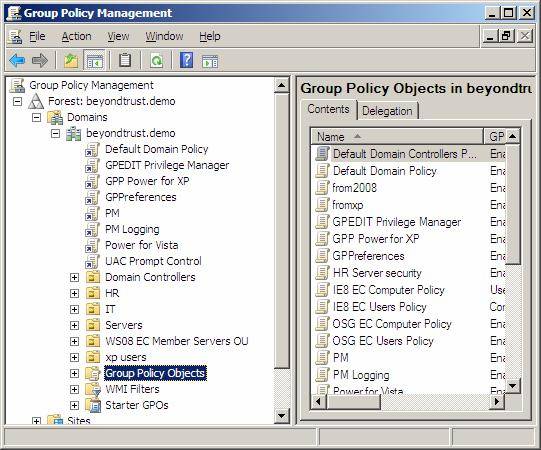Toggle the Show/Hide Console Tree icon
Viewport: 541px width, 450px height.
click(95, 61)
